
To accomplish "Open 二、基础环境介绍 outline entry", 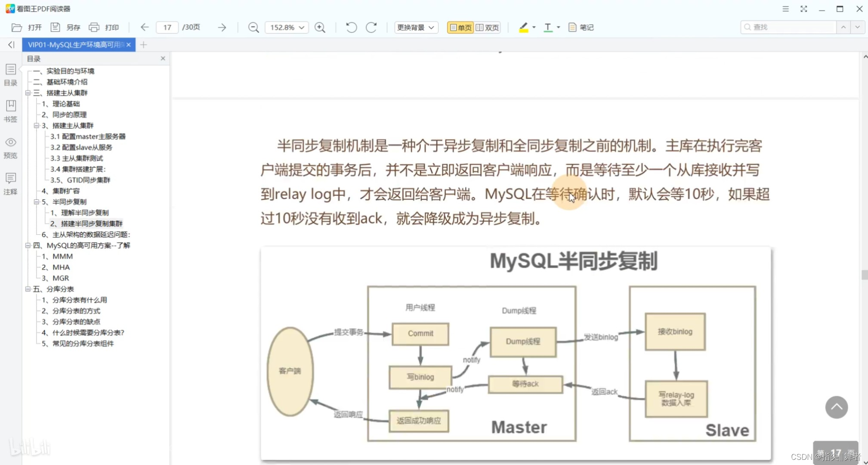I will (60, 82).
